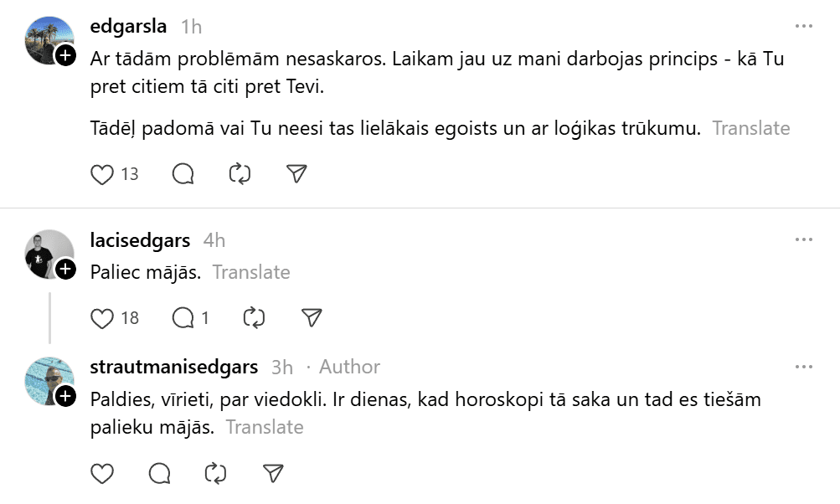Like edgarsla's comment
The height and width of the screenshot is (504, 840).
click(x=102, y=174)
